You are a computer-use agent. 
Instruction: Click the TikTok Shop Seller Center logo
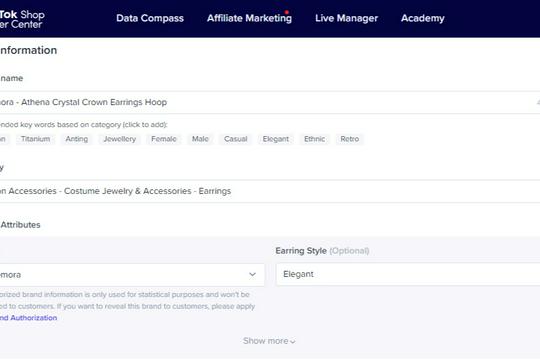click(x=22, y=19)
